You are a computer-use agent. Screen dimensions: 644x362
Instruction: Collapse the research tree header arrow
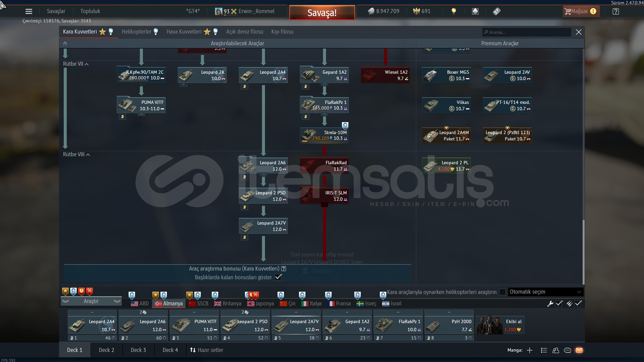[65, 44]
